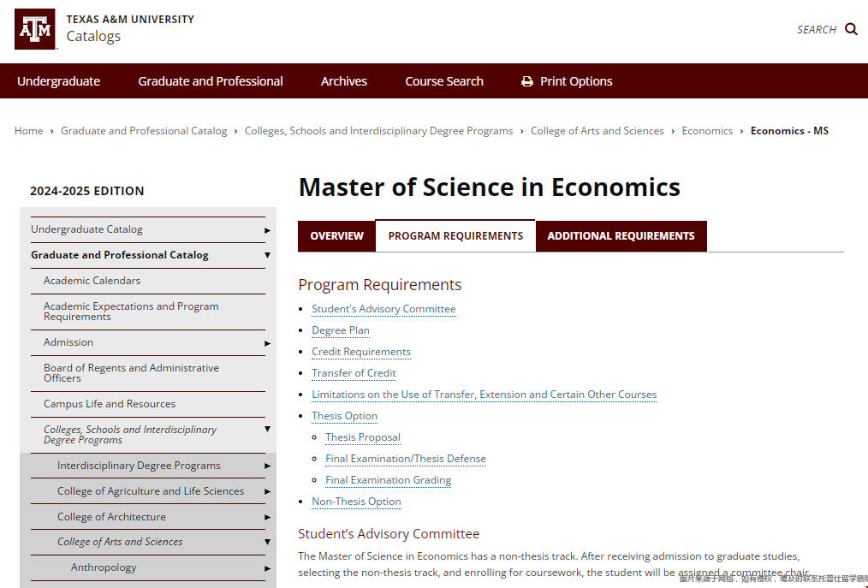Click the SEARCH text field
This screenshot has width=868, height=588.
click(817, 30)
